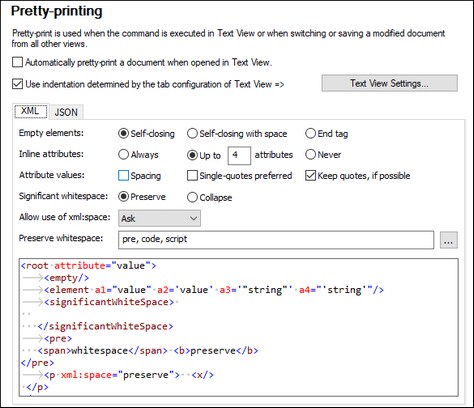The height and width of the screenshot is (408, 474).
Task: Click the Empty elements label
Action: coord(51,133)
